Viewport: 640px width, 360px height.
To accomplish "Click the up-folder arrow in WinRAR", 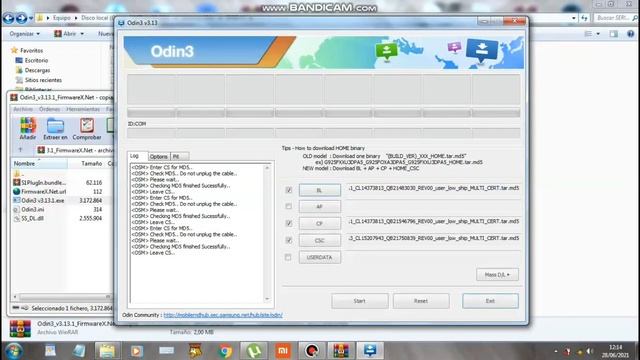I will pos(20,150).
